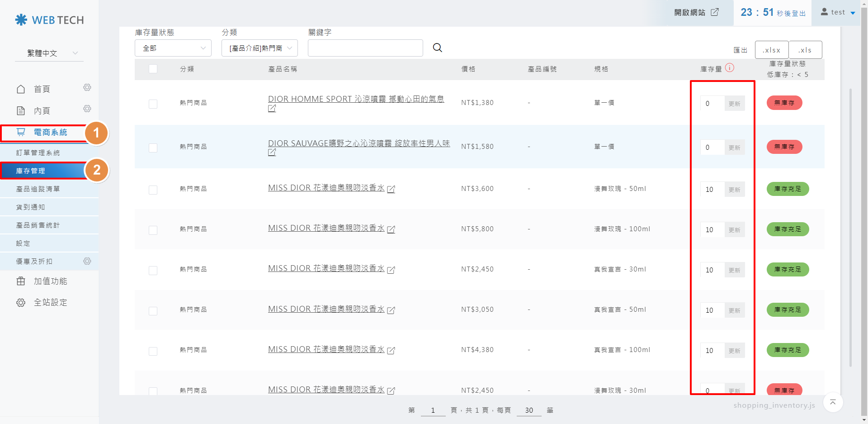This screenshot has width=868, height=424.
Task: Click the magnifier search icon
Action: (437, 48)
